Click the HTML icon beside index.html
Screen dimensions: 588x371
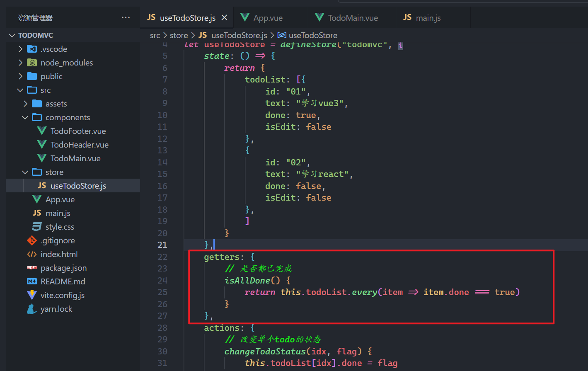click(32, 254)
